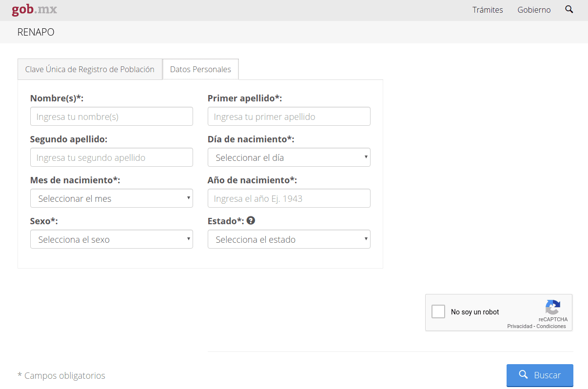The height and width of the screenshot is (389, 588).
Task: Select the Datos Personales tab
Action: (200, 69)
